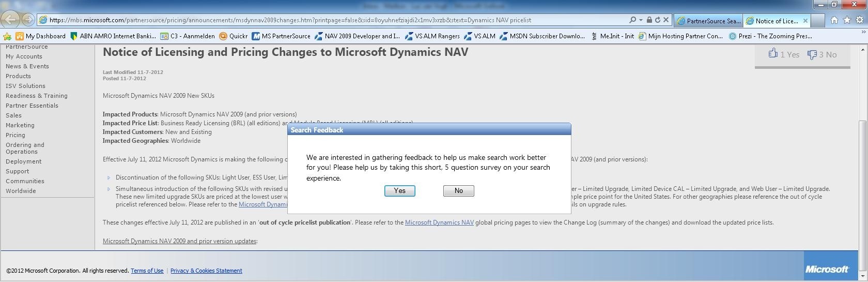Open Readiness & Training in the sidebar
Viewport: 868px width, 282px height.
coord(37,96)
